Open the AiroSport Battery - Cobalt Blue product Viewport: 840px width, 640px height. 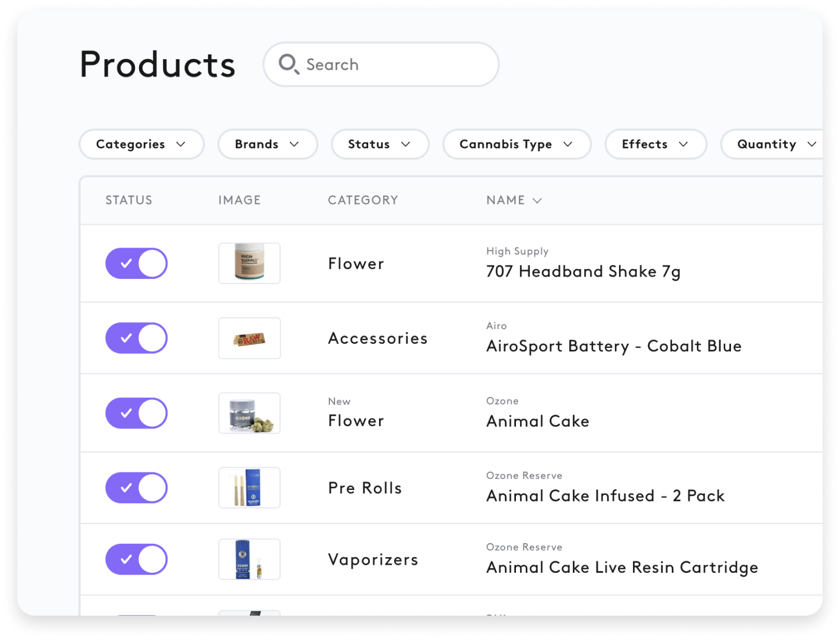click(x=614, y=346)
